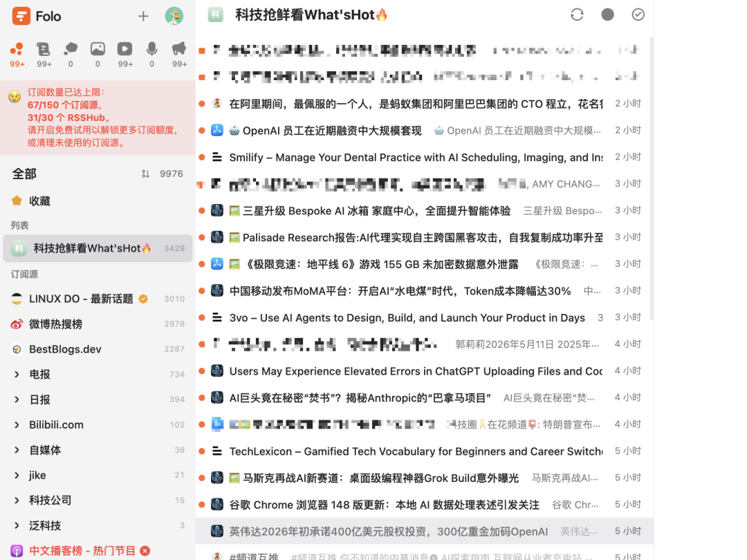Click the subscription limit warning banner
The image size is (747, 560).
(x=98, y=118)
